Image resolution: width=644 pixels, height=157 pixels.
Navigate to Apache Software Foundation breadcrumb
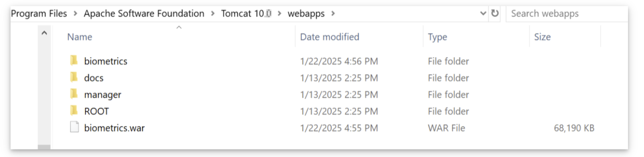144,13
